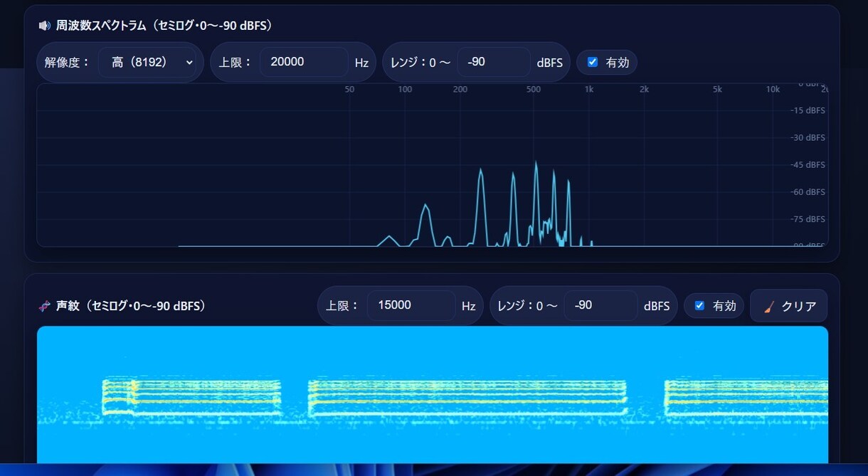Click the speaker icon beside 周波数スペクトラム
Screen dimensions: 868x476
(44, 26)
